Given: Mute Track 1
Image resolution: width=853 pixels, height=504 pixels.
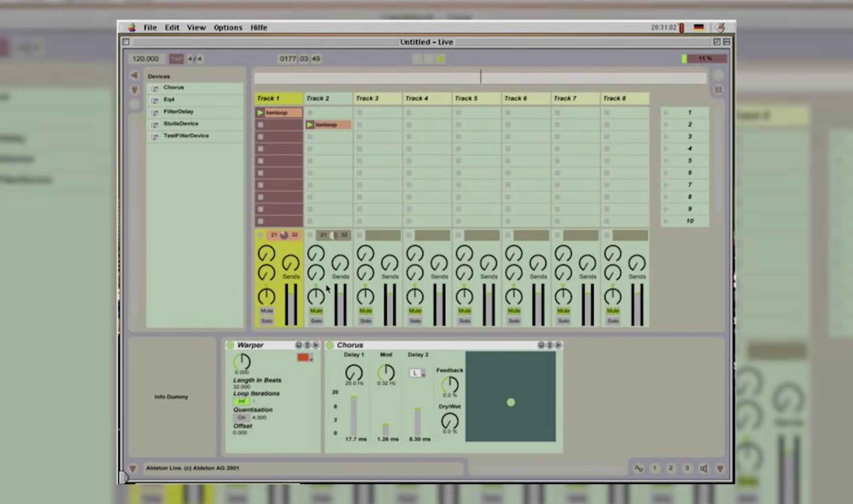Looking at the screenshot, I should pyautogui.click(x=266, y=310).
